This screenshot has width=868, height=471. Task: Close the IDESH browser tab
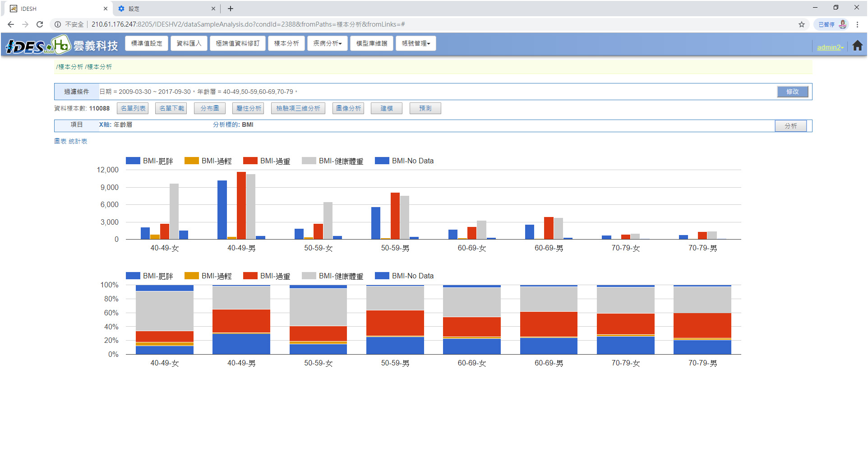pos(106,9)
